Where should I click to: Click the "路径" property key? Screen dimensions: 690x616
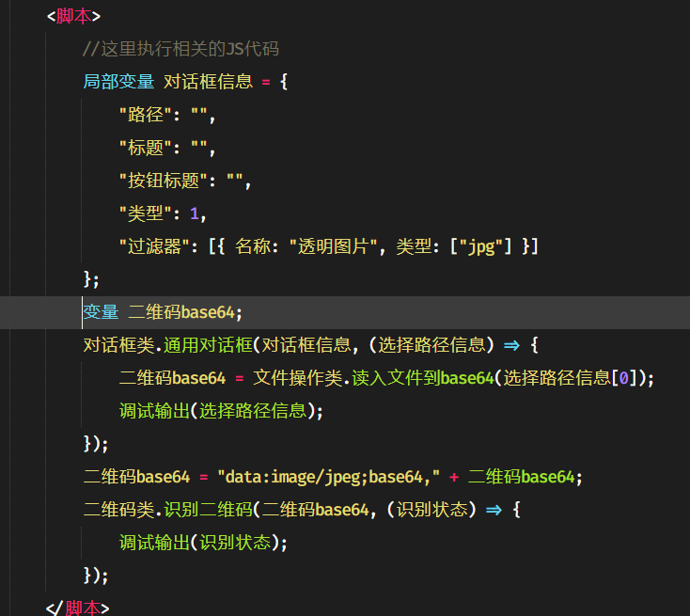[145, 115]
